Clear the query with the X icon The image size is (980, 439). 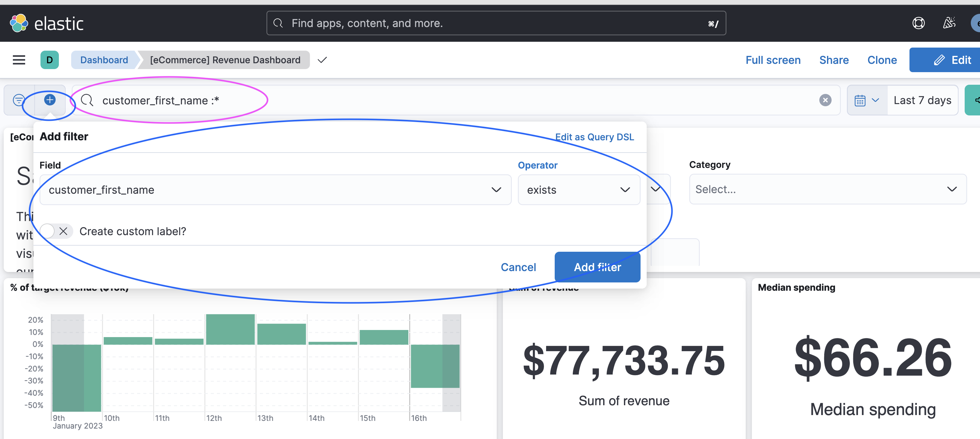pyautogui.click(x=825, y=100)
